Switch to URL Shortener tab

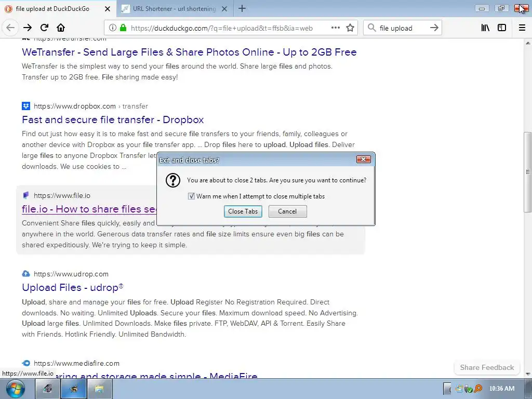point(175,9)
